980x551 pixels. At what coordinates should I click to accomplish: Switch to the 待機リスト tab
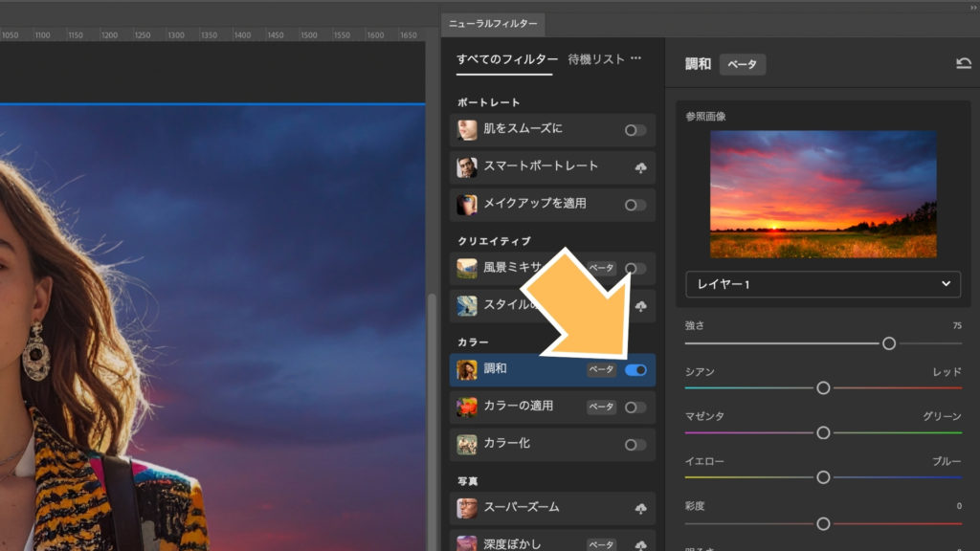pos(595,58)
